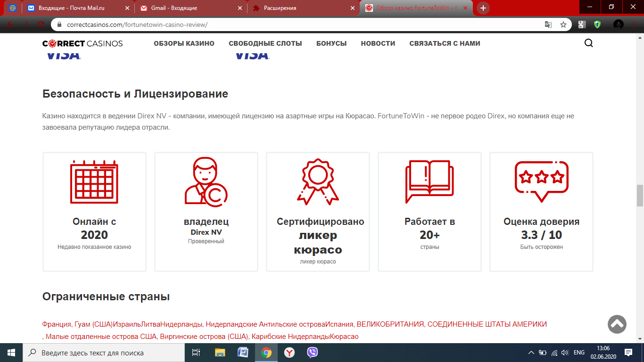This screenshot has height=362, width=644.
Task: Open the Google Translate icon in address bar
Action: click(x=548, y=25)
